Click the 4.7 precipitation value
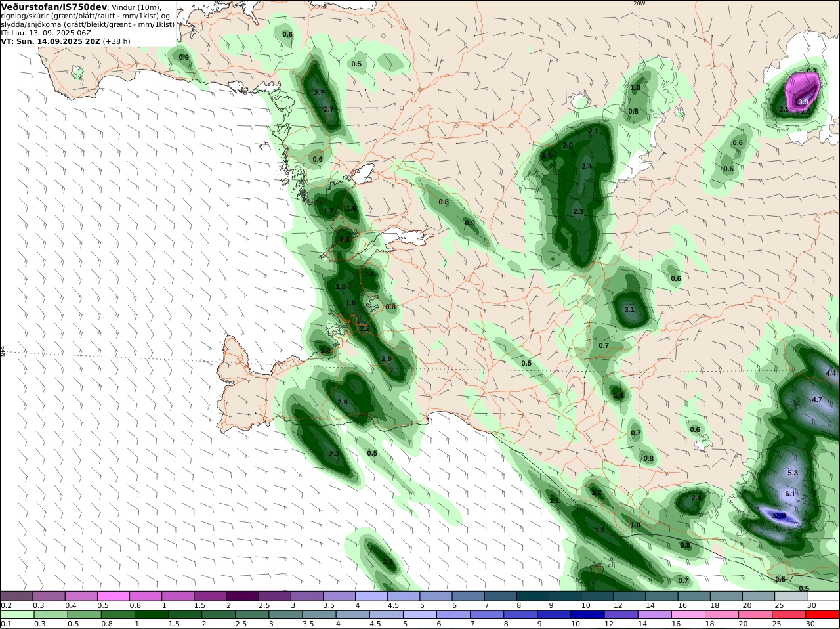The image size is (840, 629). coord(817,399)
